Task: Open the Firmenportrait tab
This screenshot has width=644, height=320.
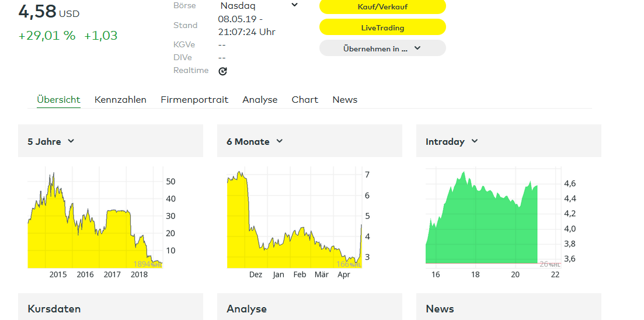Action: [194, 100]
